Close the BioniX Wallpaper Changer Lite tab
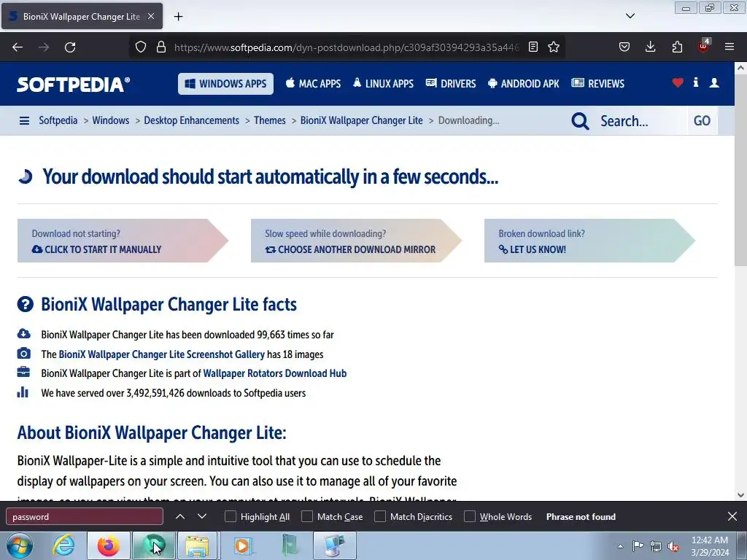 click(x=151, y=16)
